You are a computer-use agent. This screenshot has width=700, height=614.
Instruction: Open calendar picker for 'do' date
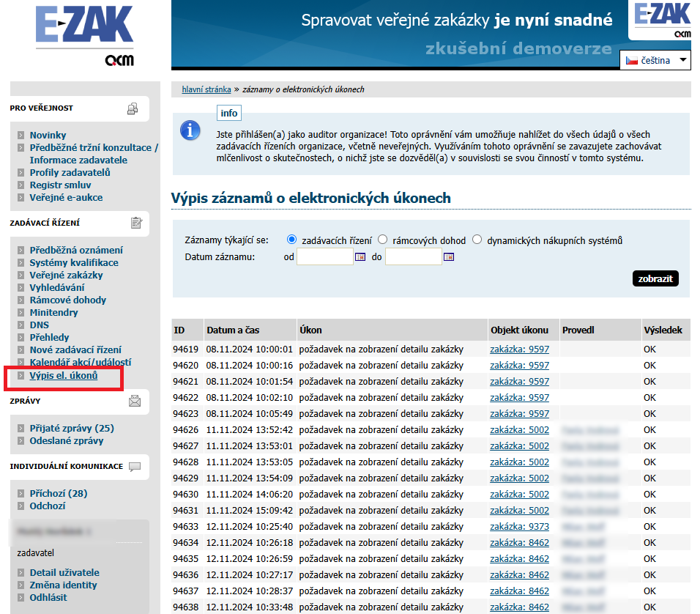[449, 257]
